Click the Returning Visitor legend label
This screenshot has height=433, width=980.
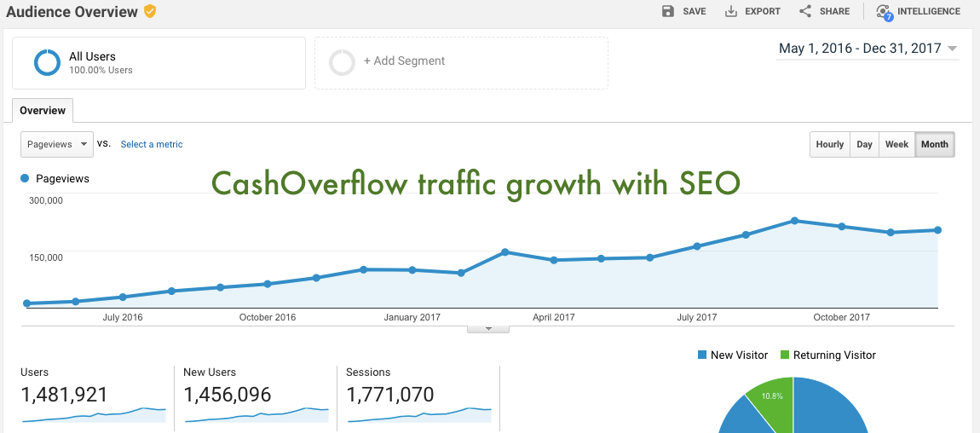(835, 355)
